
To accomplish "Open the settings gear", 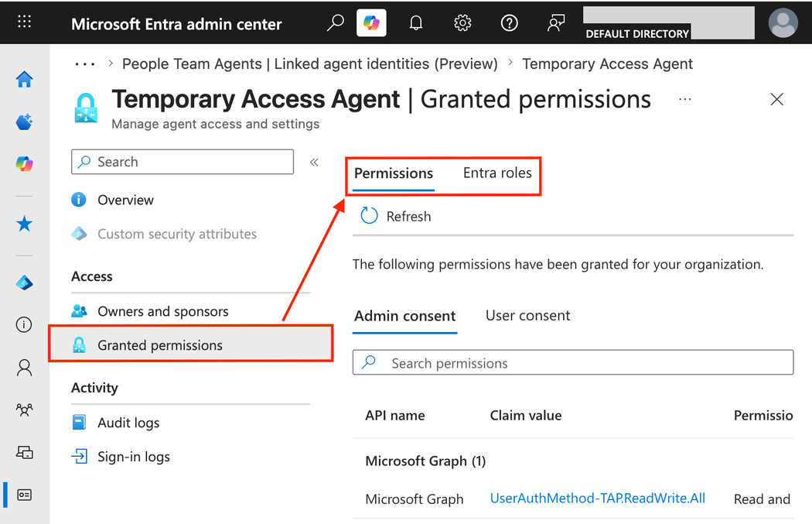I will (462, 22).
